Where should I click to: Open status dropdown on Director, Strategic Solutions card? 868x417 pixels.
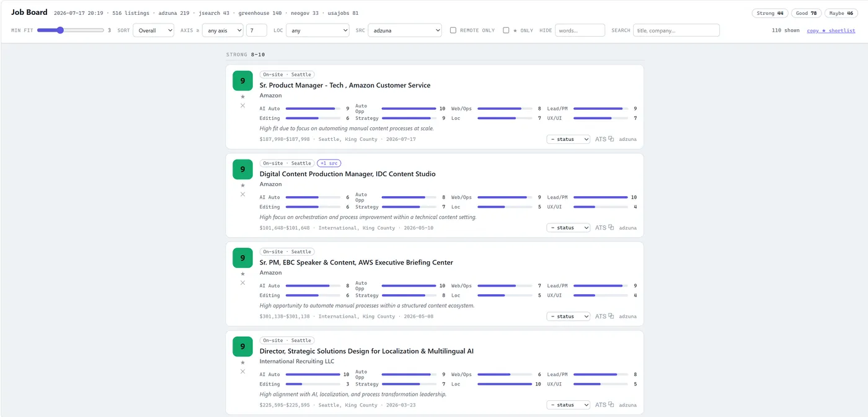coord(569,405)
